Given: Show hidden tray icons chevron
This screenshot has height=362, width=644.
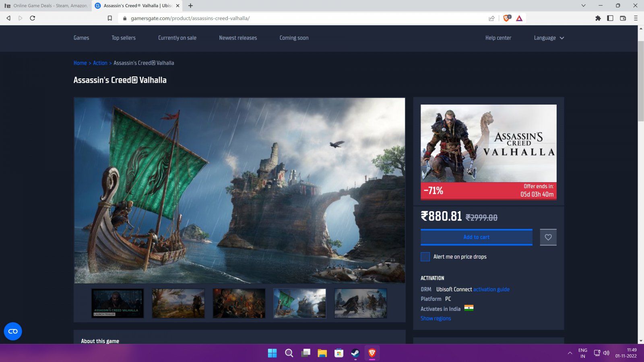Looking at the screenshot, I should tap(570, 353).
